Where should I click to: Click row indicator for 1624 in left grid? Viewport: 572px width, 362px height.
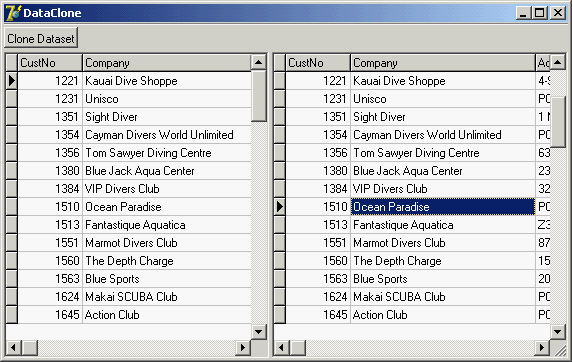12,297
